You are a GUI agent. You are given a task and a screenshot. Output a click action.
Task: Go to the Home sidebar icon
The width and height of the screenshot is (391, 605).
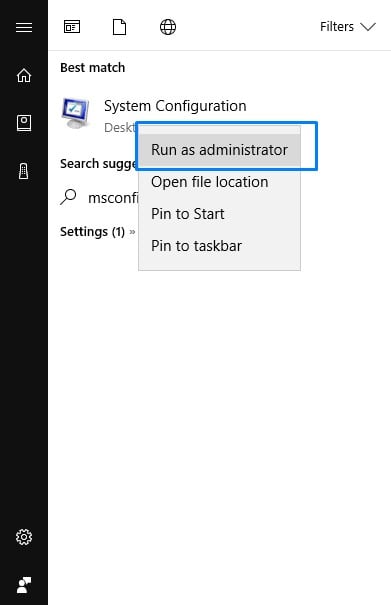24,75
